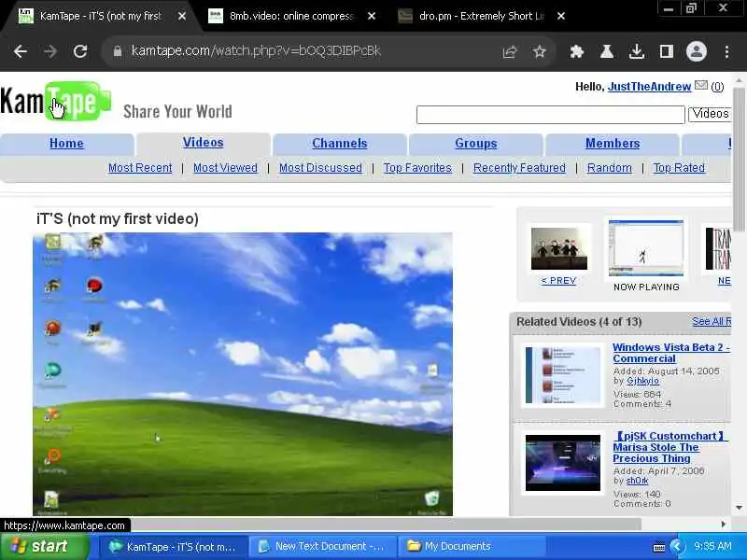Toggle the browser side panel icon

666,51
